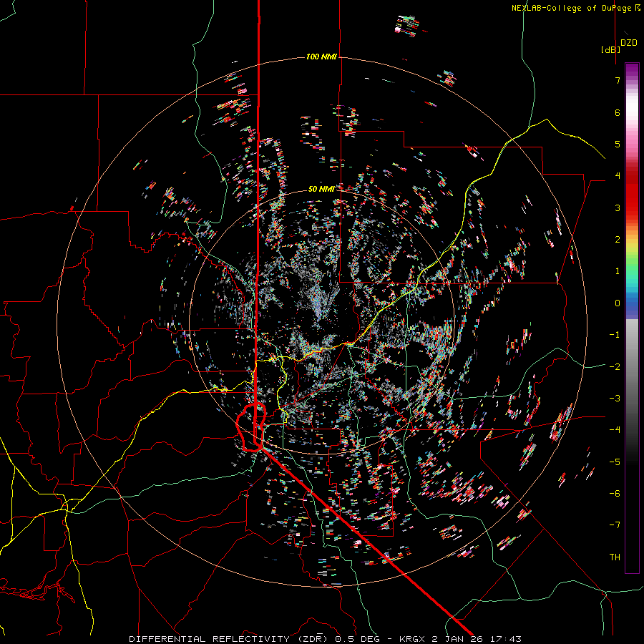Select the DZD legend title
The width and height of the screenshot is (644, 644).
(x=629, y=43)
